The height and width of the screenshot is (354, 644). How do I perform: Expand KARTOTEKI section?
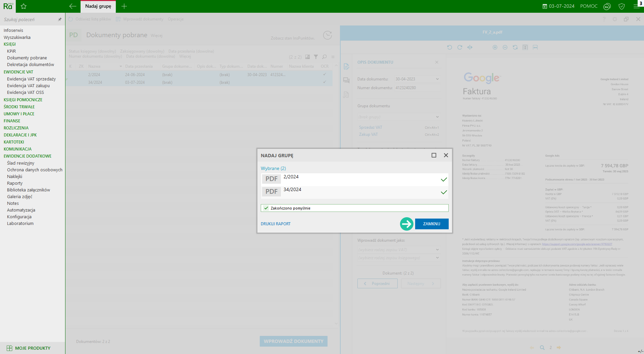click(14, 142)
